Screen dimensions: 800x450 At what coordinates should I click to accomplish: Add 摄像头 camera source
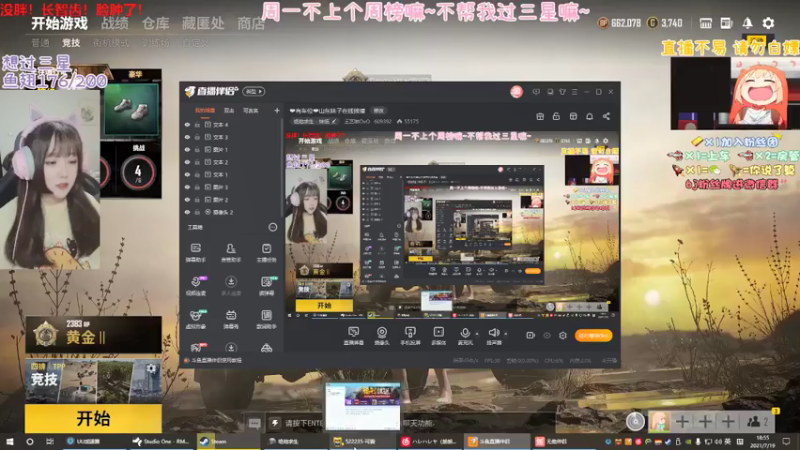coord(382,336)
